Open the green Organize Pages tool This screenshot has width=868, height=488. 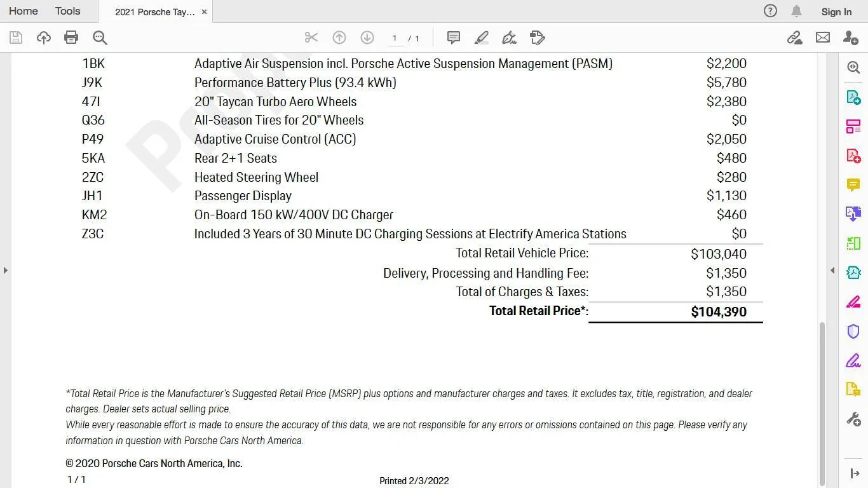pos(853,243)
